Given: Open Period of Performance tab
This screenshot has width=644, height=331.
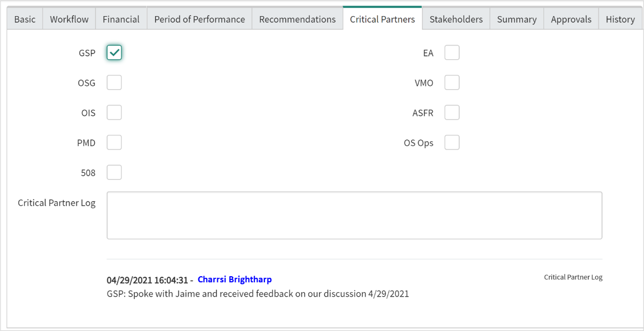Looking at the screenshot, I should 200,19.
